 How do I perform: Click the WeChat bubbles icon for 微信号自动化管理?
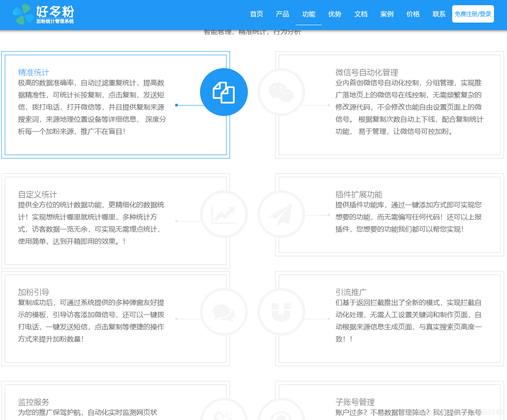click(x=281, y=92)
